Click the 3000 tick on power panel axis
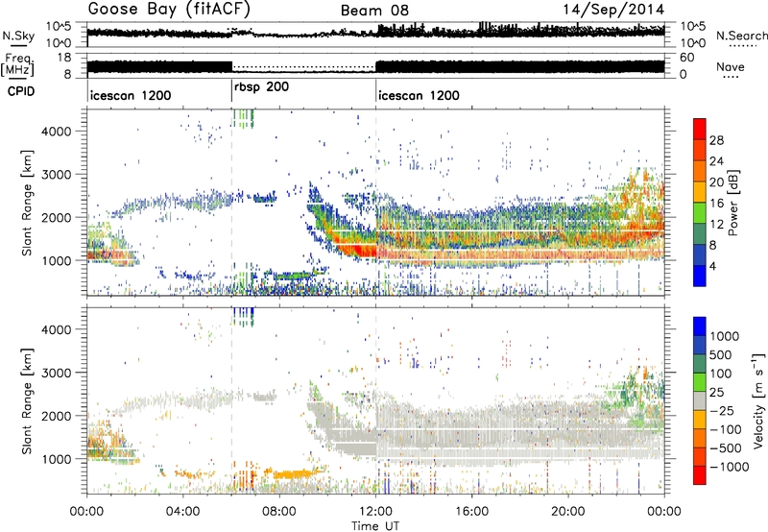This screenshot has width=768, height=532. pyautogui.click(x=57, y=175)
